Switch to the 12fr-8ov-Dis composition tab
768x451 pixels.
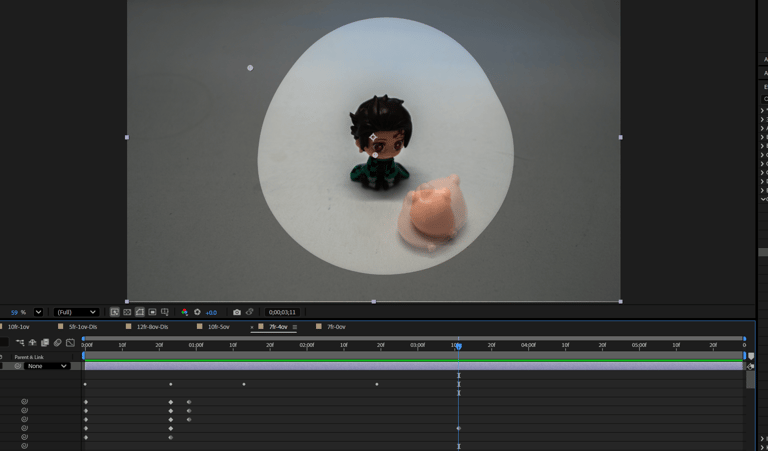152,327
